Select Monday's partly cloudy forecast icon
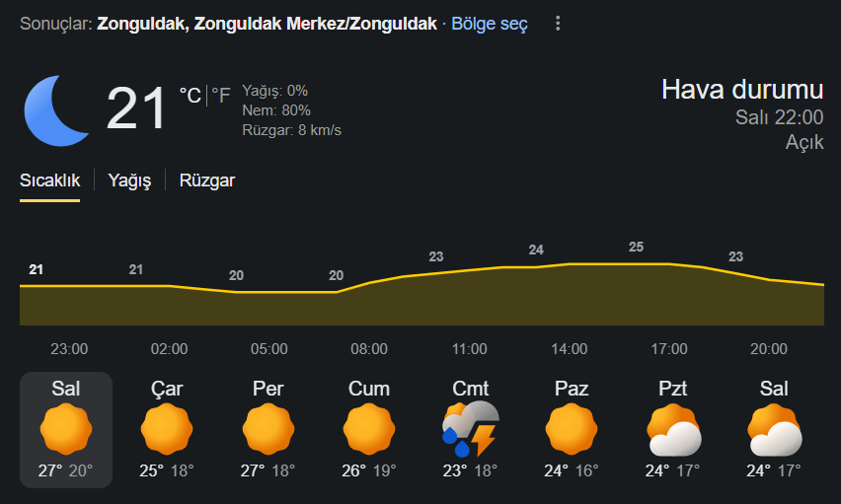This screenshot has height=504, width=841. coord(673,430)
